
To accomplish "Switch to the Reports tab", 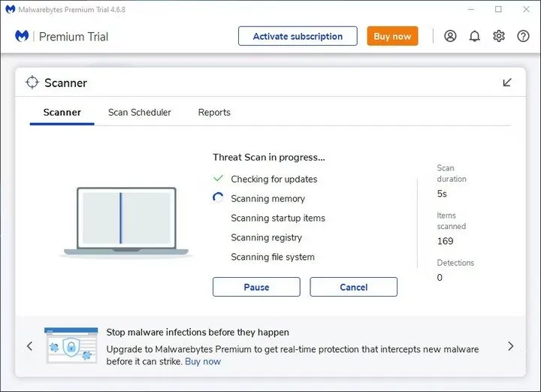I will coord(214,113).
